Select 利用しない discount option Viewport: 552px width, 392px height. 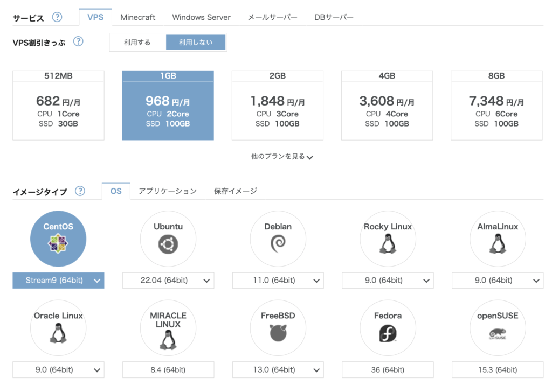click(x=196, y=42)
